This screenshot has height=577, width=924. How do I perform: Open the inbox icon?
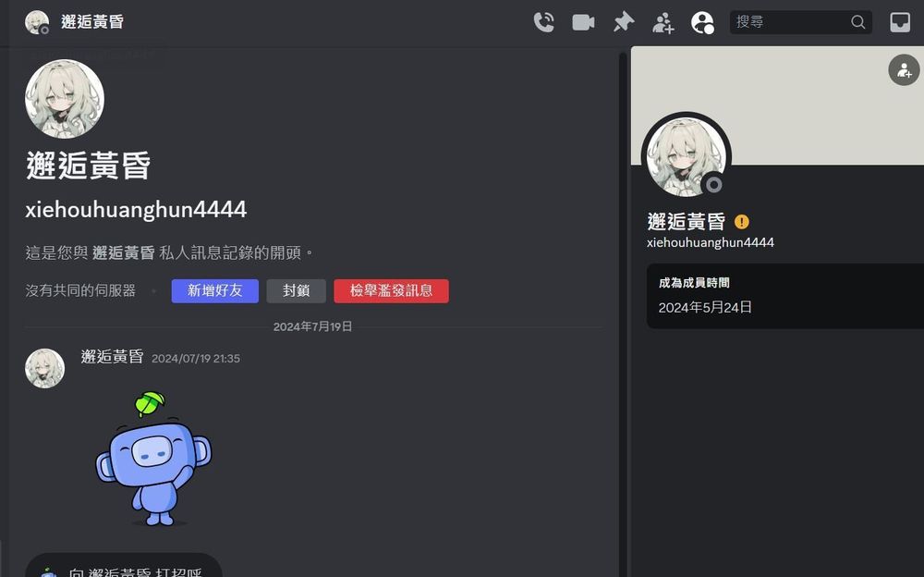click(900, 21)
